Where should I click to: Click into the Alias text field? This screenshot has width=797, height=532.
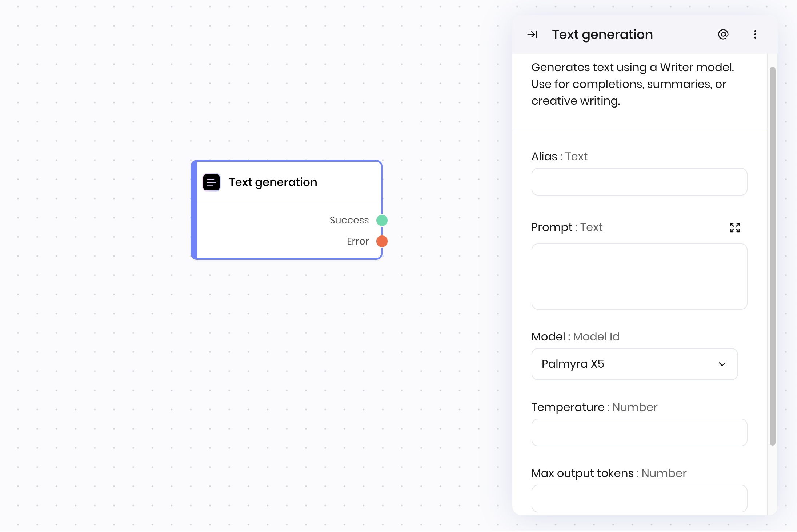(x=639, y=182)
